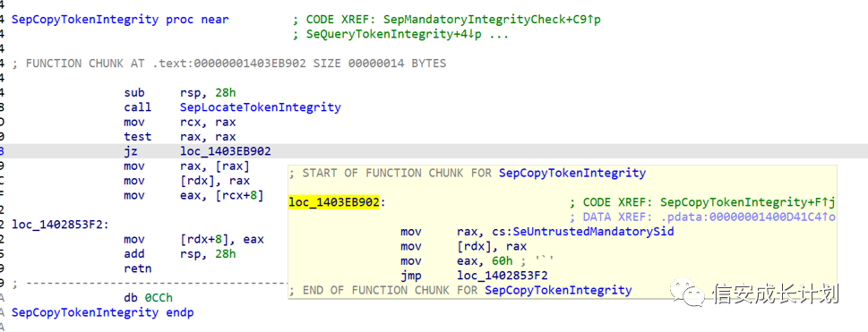The image size is (868, 332).
Task: Click SepCopyTokenIntegrity+F code xref
Action: click(747, 202)
